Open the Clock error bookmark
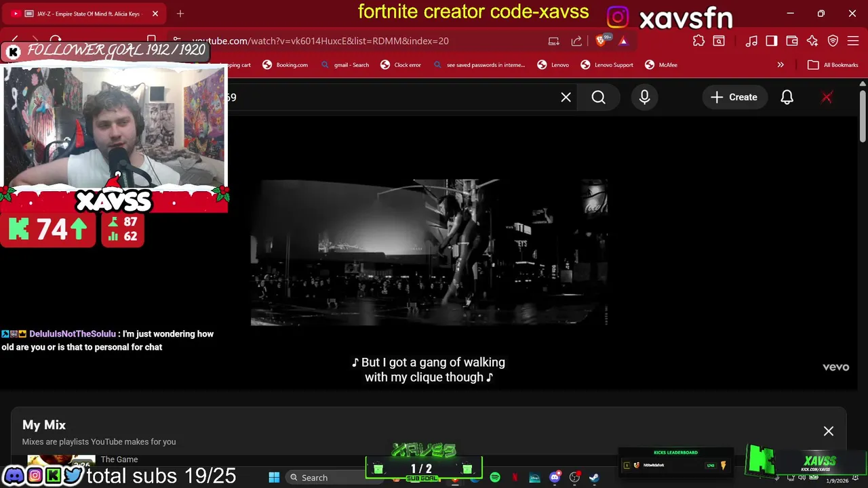Screen dimensions: 868x488 pyautogui.click(x=401, y=65)
